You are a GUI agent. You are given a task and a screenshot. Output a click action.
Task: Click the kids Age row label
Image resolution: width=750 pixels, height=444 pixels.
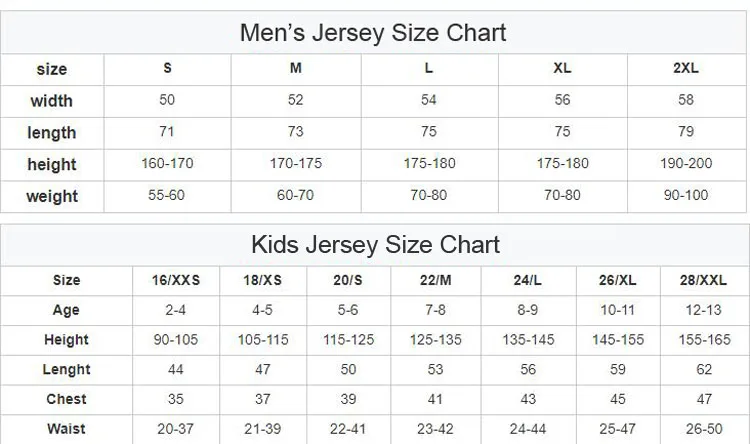tap(66, 311)
